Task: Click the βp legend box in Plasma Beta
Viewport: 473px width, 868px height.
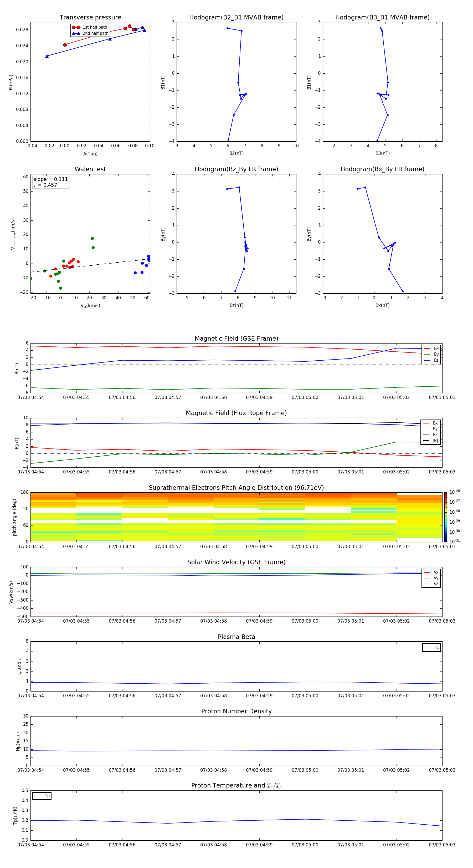Action: point(431,647)
